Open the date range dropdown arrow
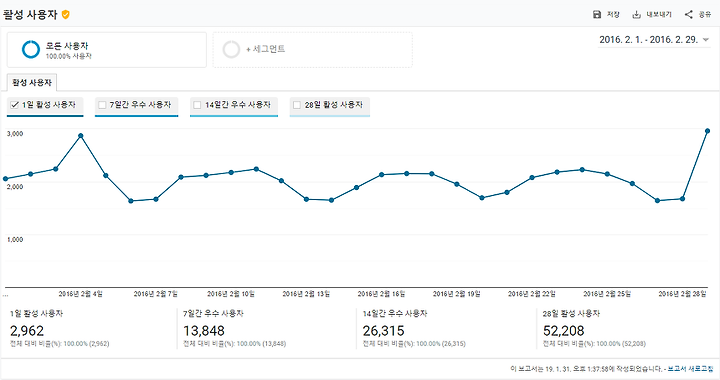This screenshot has width=720, height=380. pyautogui.click(x=706, y=40)
